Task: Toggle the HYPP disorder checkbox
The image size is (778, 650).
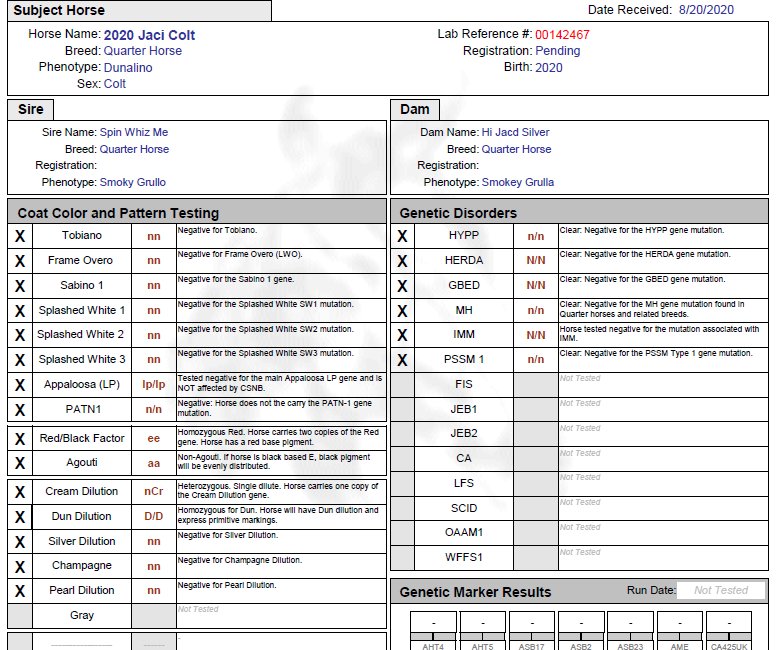Action: click(x=402, y=236)
